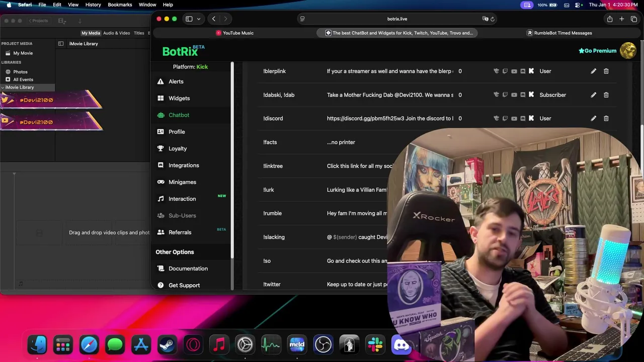Go back to Projects in iMovie
Viewport: 644px width, 362px height.
click(38, 21)
